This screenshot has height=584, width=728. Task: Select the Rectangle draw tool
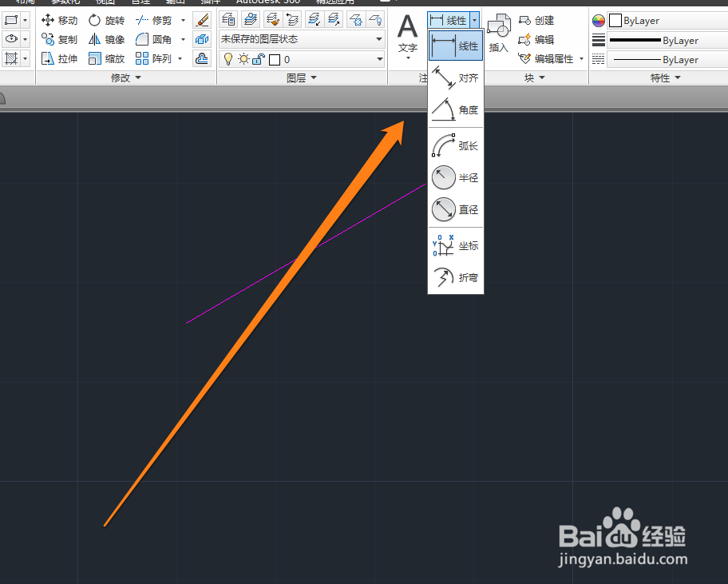[11, 20]
